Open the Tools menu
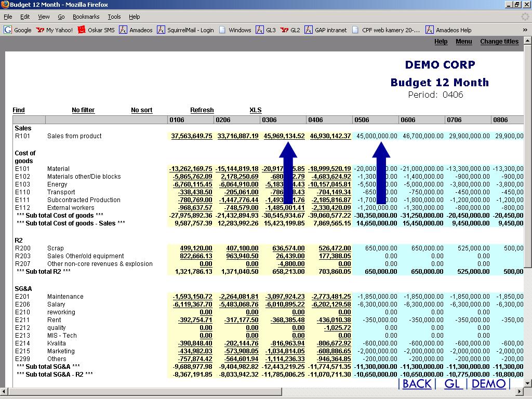The height and width of the screenshot is (399, 532). coord(114,17)
